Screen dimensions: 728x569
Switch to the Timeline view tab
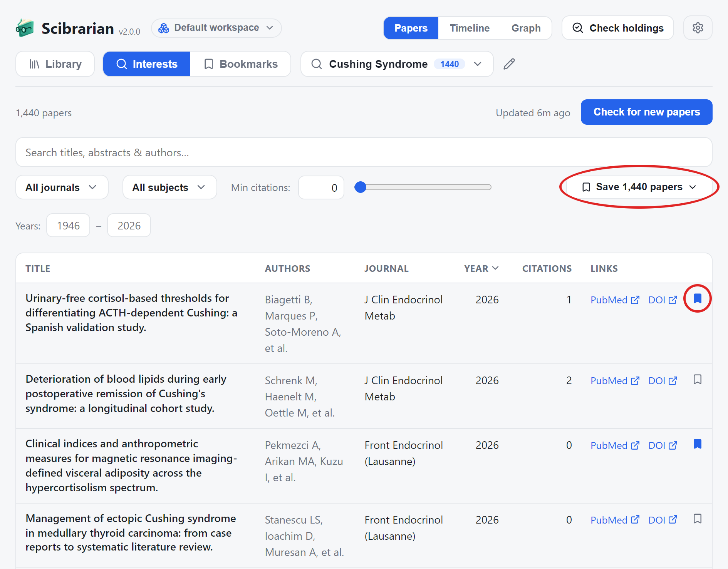pyautogui.click(x=470, y=28)
